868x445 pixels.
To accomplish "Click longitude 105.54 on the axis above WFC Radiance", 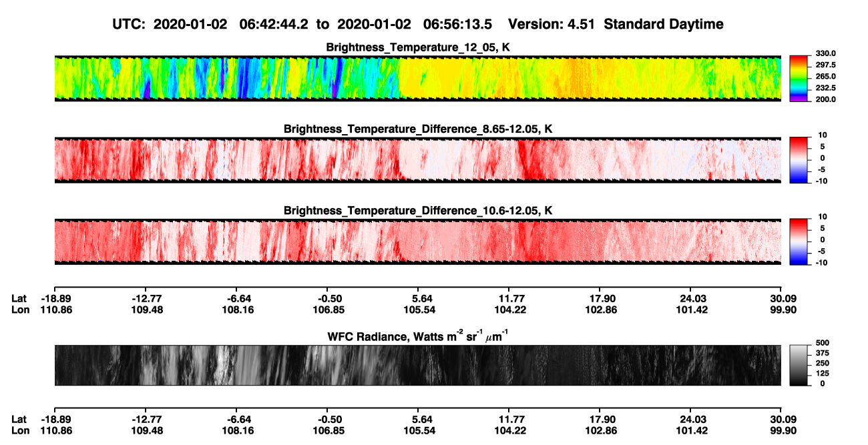I will pos(418,310).
